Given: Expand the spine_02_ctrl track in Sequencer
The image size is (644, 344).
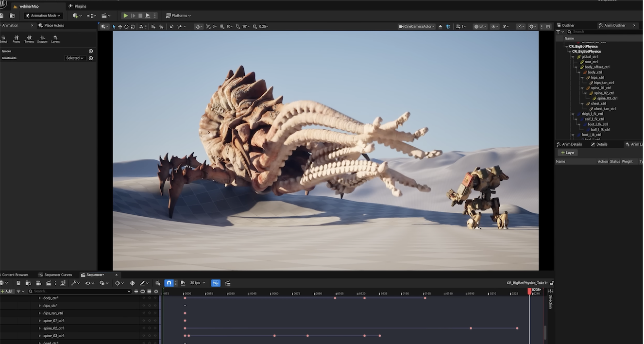Looking at the screenshot, I should coord(40,328).
